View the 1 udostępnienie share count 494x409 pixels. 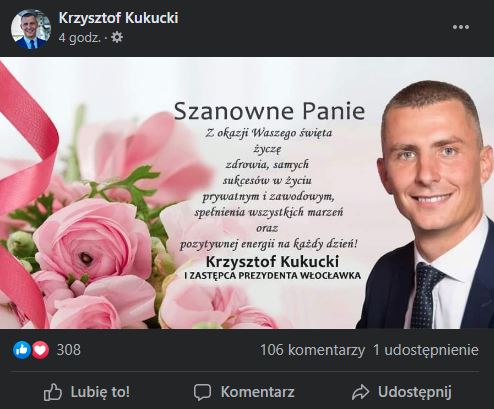[x=426, y=350]
